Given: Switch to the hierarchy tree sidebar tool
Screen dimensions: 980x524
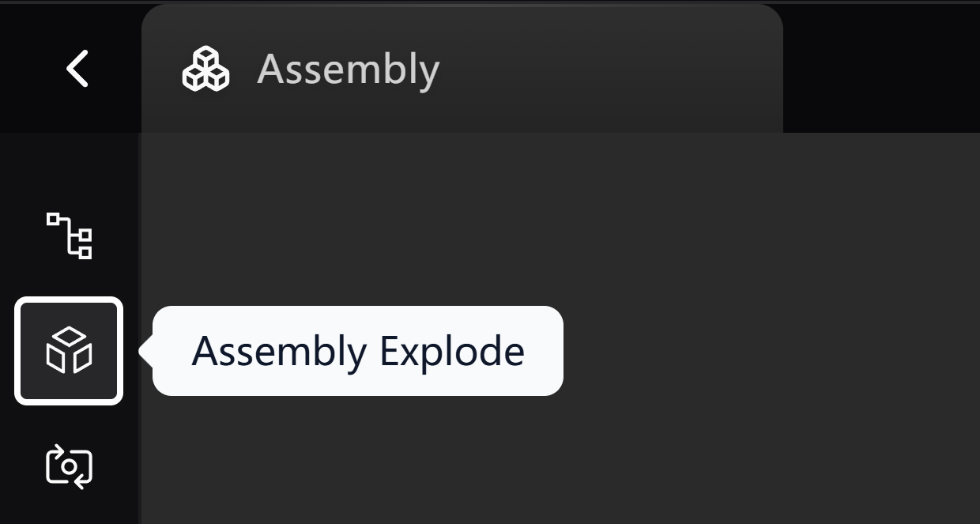Looking at the screenshot, I should tap(70, 236).
